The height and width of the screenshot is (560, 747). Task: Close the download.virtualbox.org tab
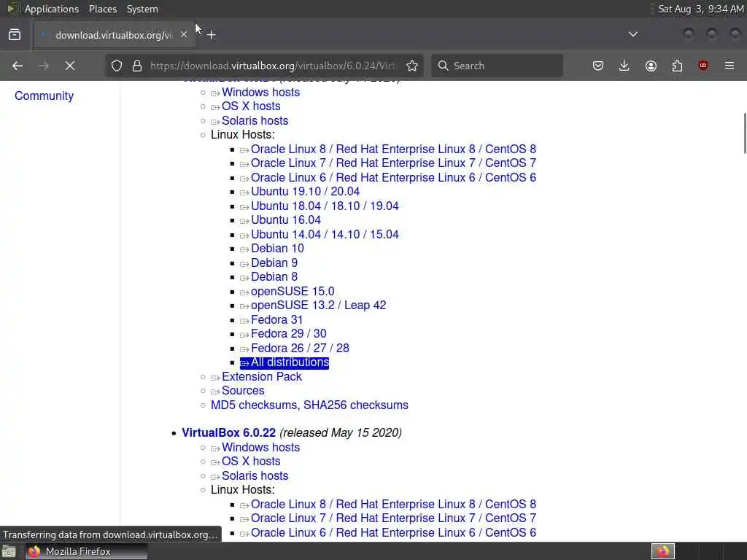183,34
